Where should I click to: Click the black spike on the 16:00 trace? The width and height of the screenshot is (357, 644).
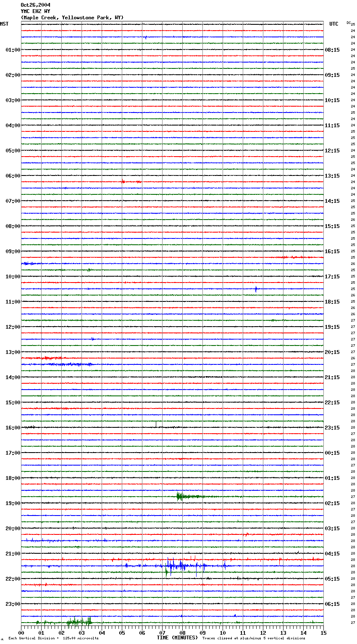pyautogui.click(x=156, y=425)
